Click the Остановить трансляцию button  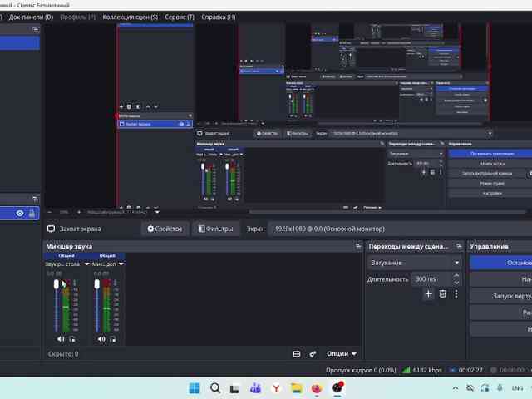click(501, 263)
